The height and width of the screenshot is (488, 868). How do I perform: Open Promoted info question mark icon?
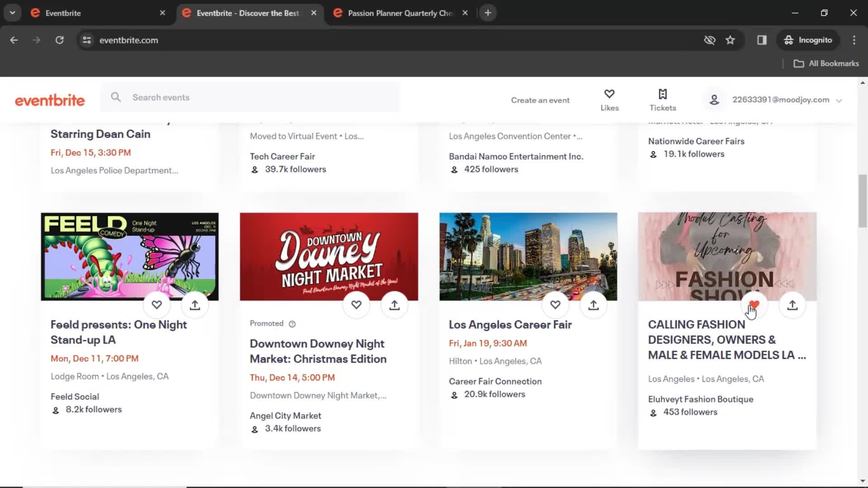tap(292, 324)
